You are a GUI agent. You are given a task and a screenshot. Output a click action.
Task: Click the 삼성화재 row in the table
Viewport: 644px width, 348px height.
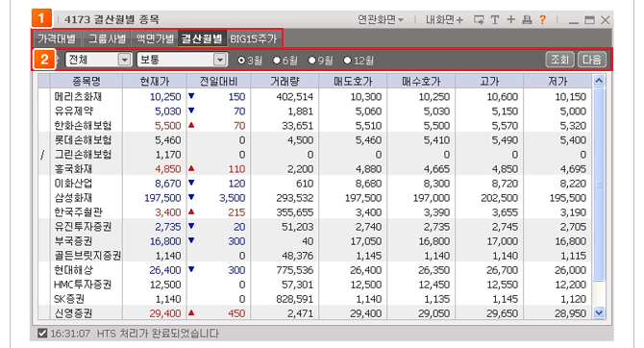(x=314, y=198)
